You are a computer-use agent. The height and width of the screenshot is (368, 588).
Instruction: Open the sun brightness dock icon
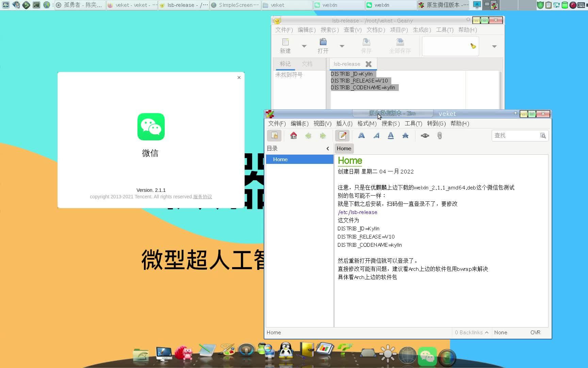[388, 354]
